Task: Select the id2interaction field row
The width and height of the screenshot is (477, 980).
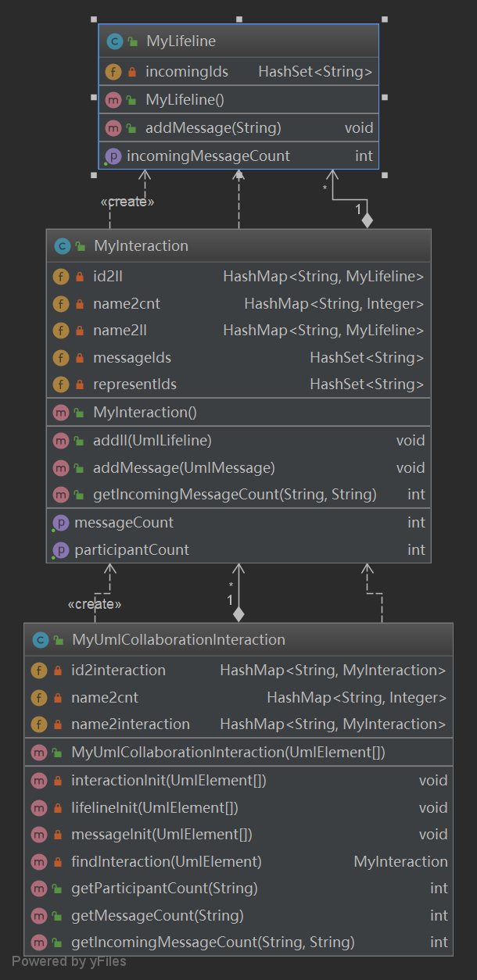Action: click(x=238, y=671)
